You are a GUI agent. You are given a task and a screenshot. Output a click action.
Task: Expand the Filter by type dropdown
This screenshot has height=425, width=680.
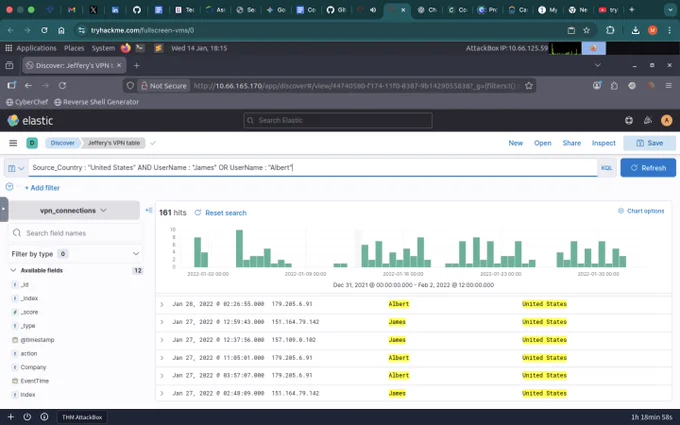[x=75, y=254]
